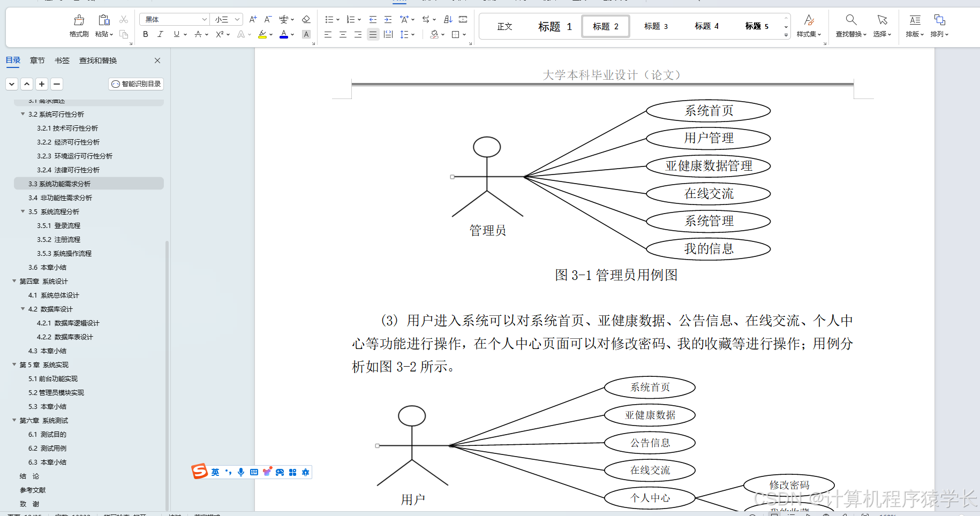Open the Sogou soft keyboard icon
Screen dimensions: 980x516
pyautogui.click(x=254, y=472)
